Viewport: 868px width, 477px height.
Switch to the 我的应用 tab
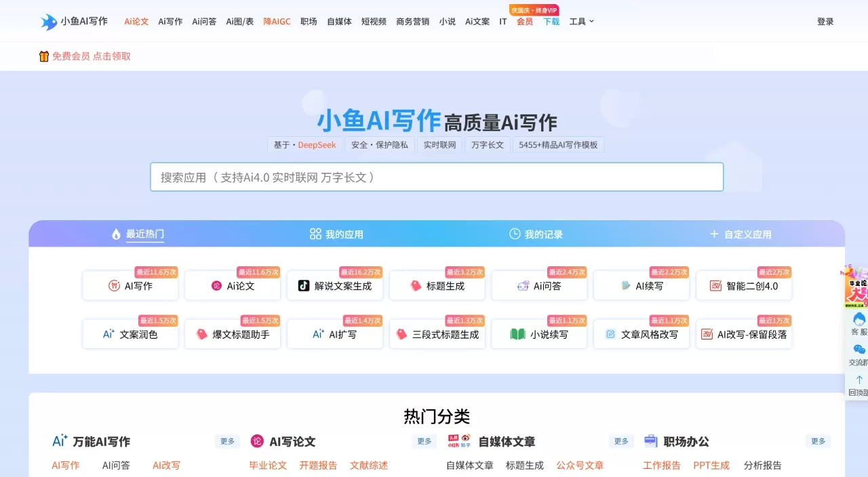coord(336,234)
